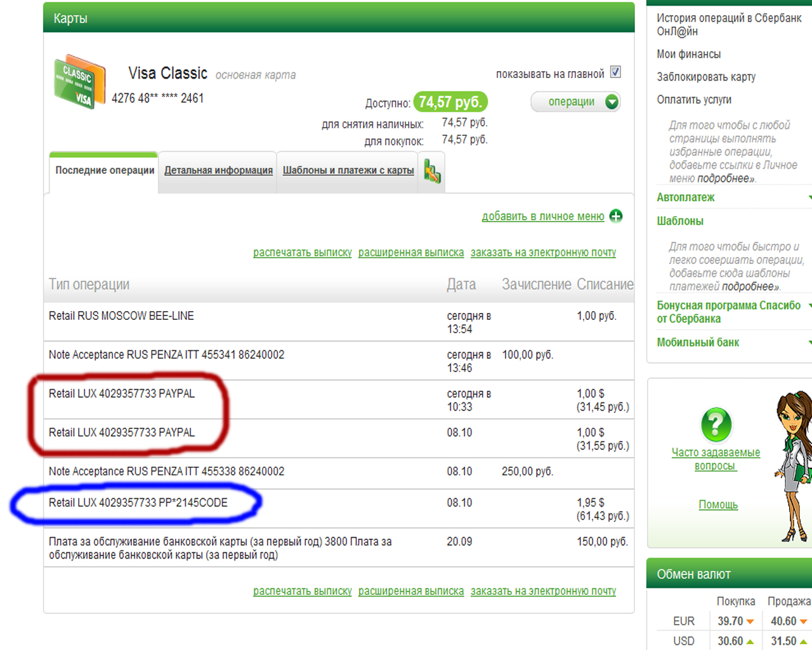Open the 'операции' dropdown button
812x650 pixels.
click(575, 102)
